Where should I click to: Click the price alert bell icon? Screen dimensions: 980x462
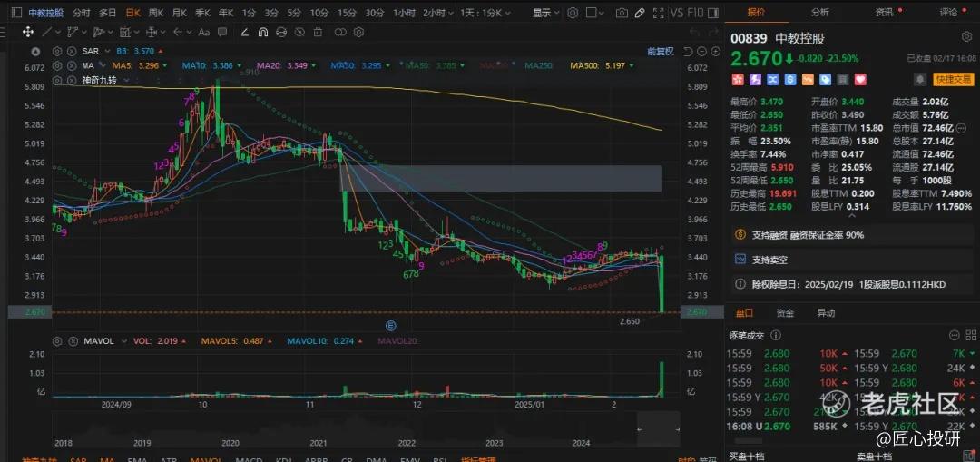coord(920,79)
